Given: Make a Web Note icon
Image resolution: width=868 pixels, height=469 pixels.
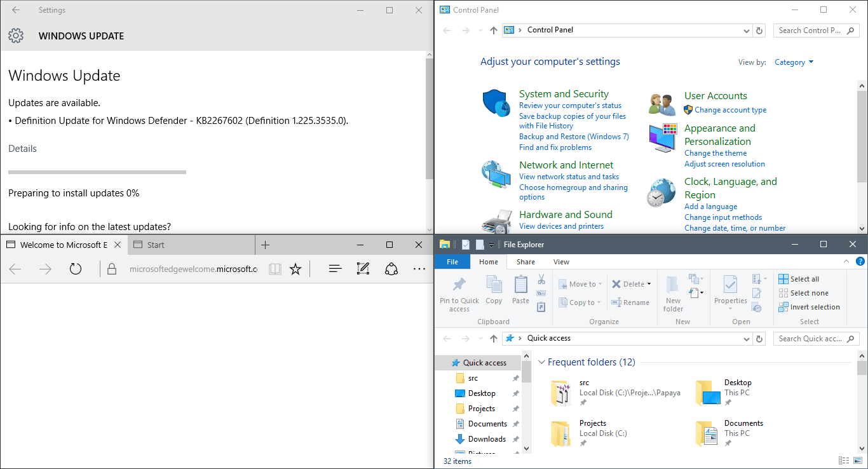Looking at the screenshot, I should 363,269.
